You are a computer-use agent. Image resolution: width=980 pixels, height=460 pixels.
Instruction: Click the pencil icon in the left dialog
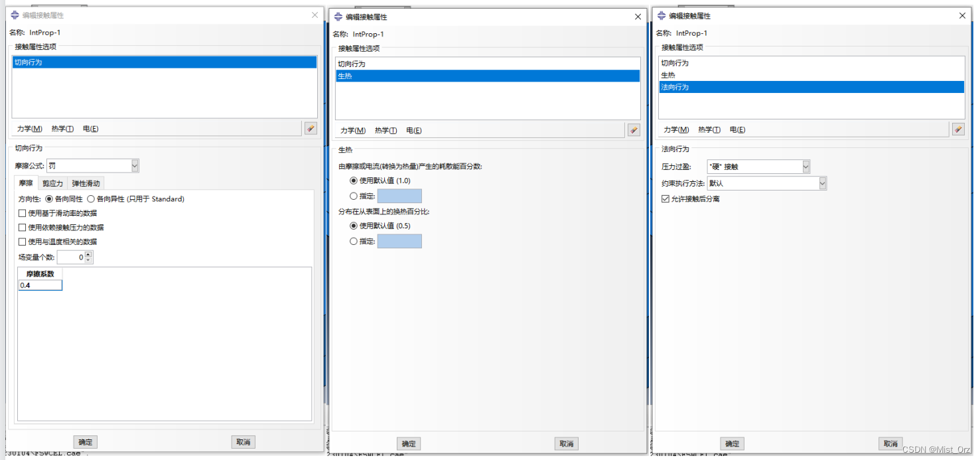point(311,128)
